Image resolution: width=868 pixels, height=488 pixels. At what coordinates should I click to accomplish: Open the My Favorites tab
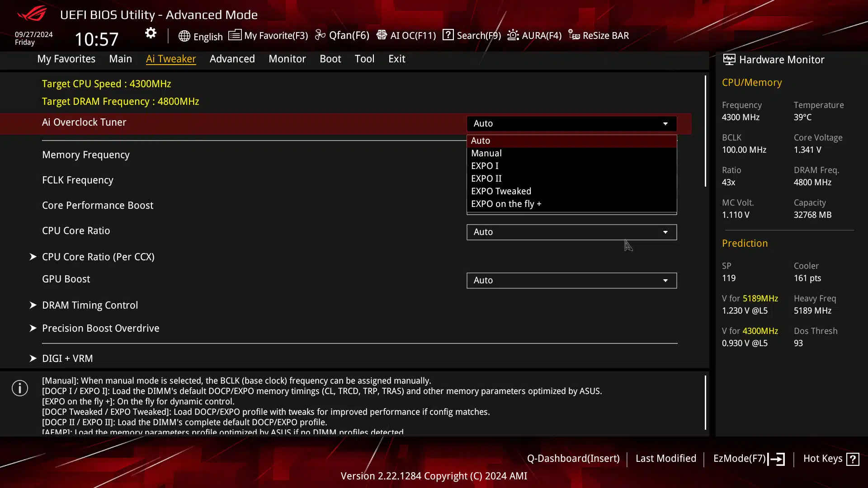coord(66,59)
